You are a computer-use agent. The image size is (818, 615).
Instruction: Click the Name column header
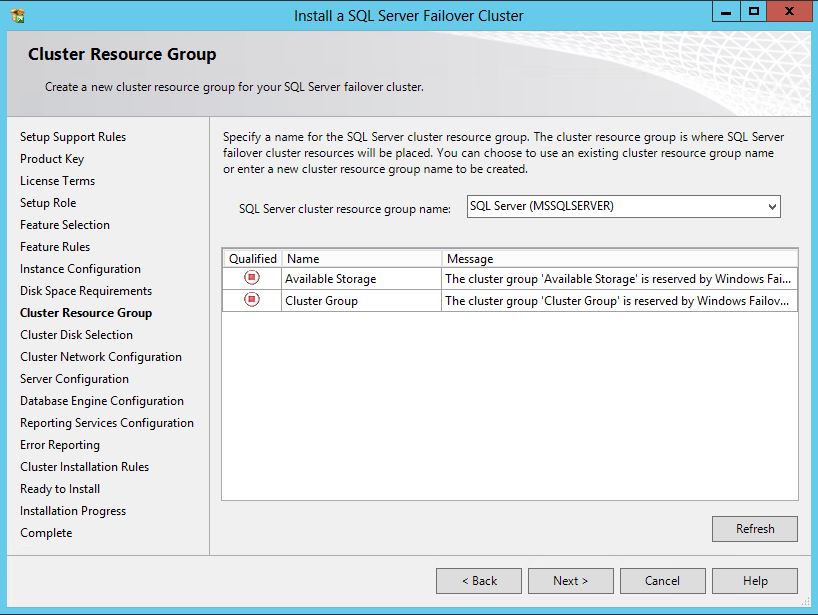[362, 259]
